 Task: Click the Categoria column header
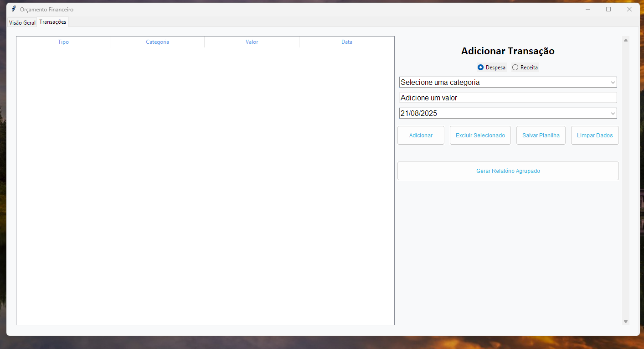pyautogui.click(x=157, y=42)
